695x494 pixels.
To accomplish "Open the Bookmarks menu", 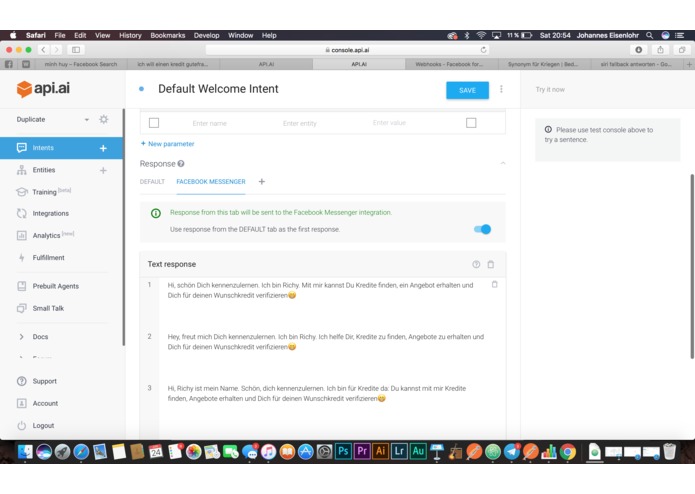I will click(x=168, y=35).
